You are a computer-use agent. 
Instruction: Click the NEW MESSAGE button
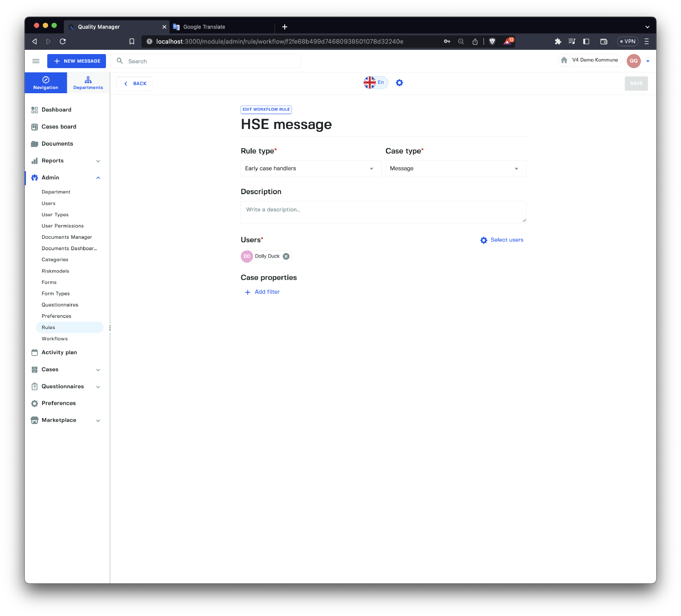pos(77,61)
